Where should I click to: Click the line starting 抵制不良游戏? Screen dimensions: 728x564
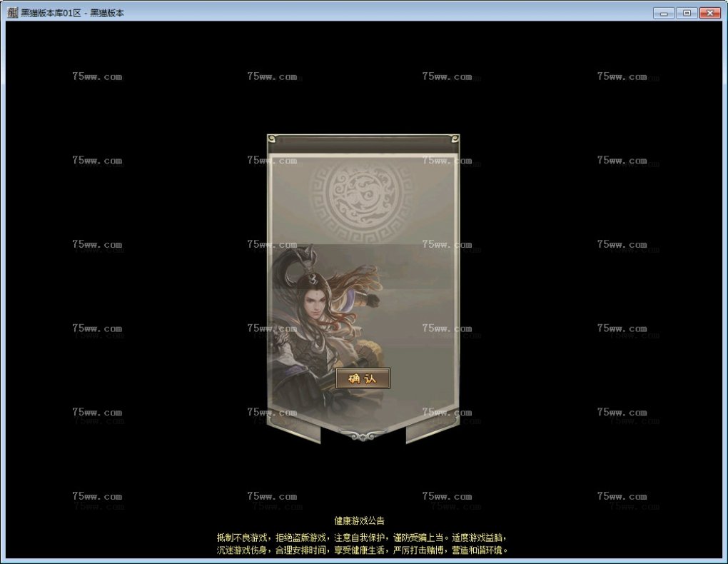coord(362,538)
